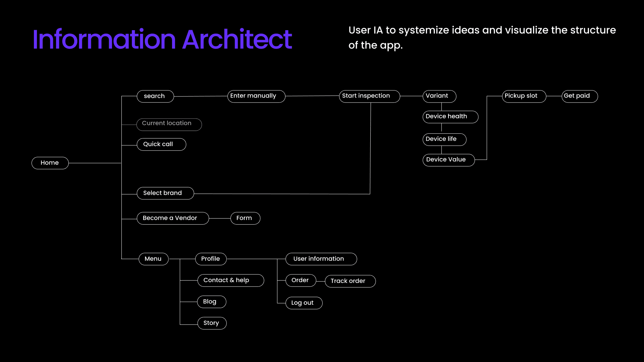Click the Form node

pos(245,218)
